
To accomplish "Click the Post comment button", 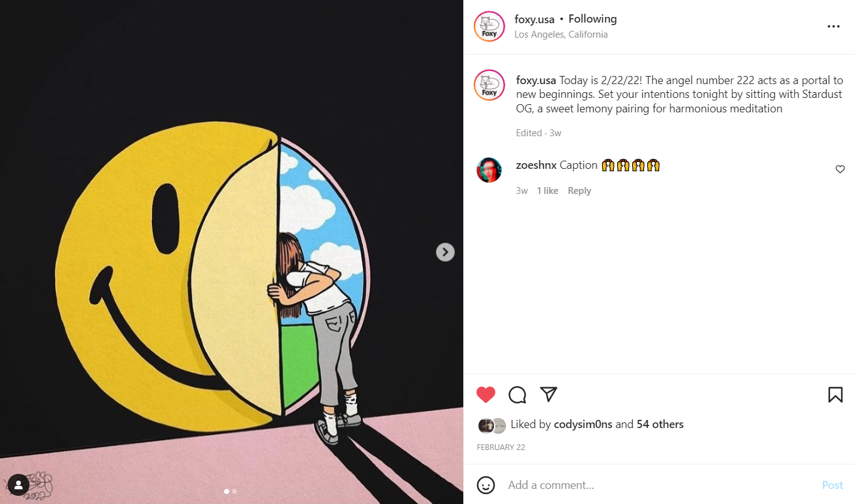I will click(x=832, y=485).
